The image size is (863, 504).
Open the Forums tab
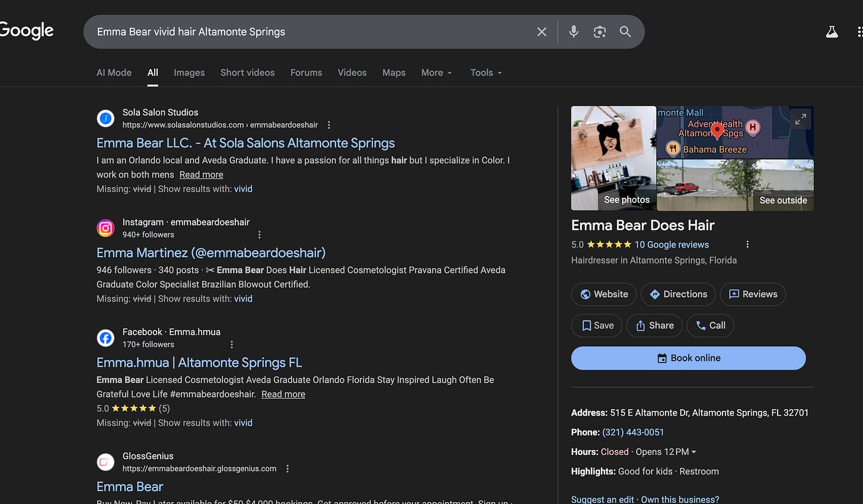coord(306,72)
